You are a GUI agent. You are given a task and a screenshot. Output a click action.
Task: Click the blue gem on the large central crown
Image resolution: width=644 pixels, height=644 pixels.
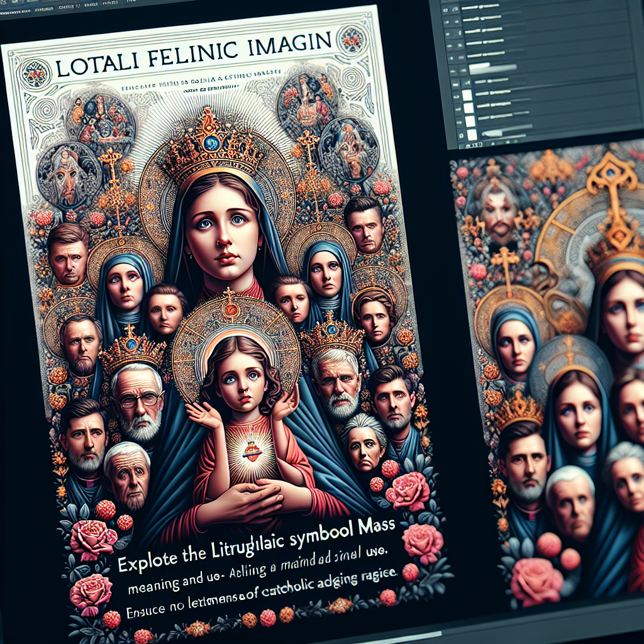[211, 143]
